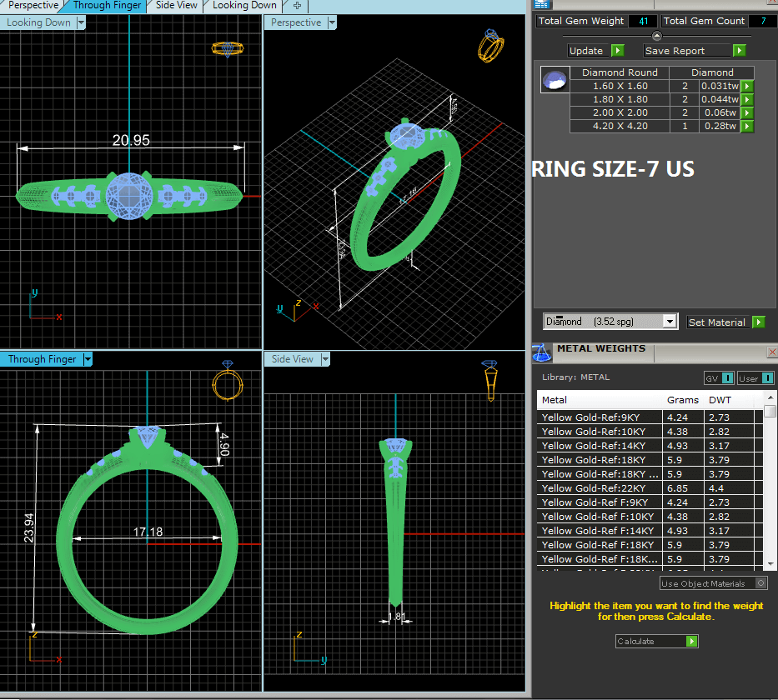The width and height of the screenshot is (778, 700).
Task: Click the Save Report button
Action: tap(694, 51)
